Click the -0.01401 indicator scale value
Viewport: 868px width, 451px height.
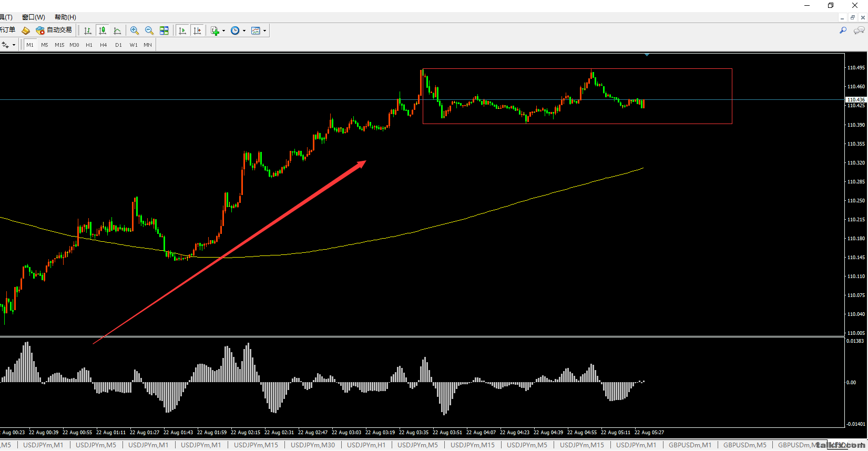click(x=856, y=424)
